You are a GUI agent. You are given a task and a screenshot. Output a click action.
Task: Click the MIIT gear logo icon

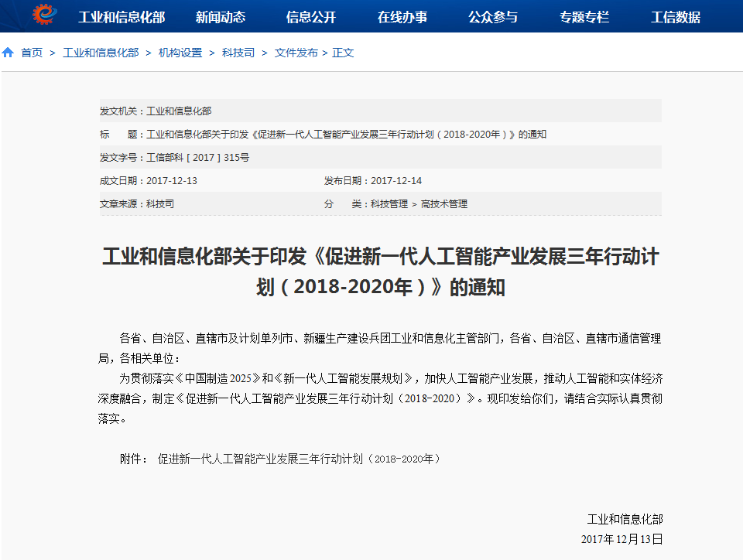tap(43, 15)
